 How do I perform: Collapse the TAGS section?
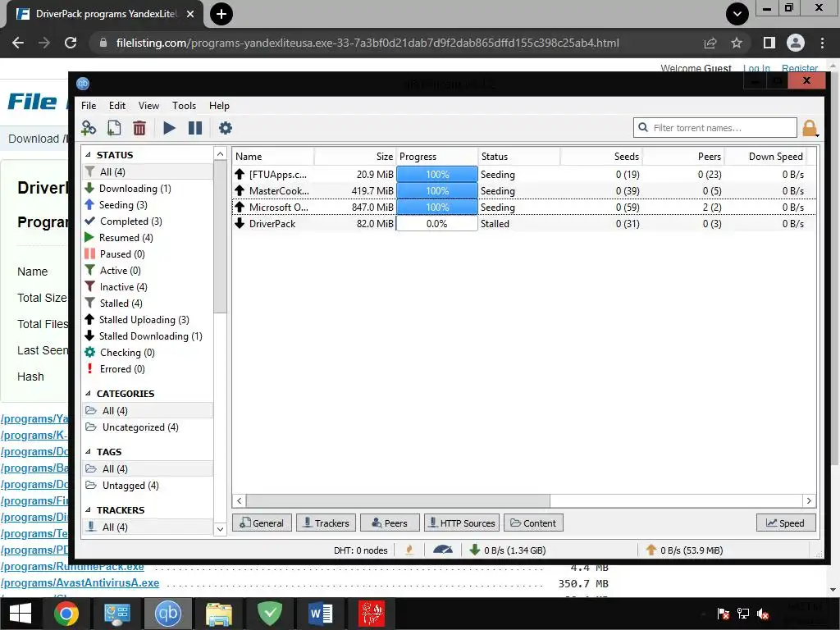[89, 452]
